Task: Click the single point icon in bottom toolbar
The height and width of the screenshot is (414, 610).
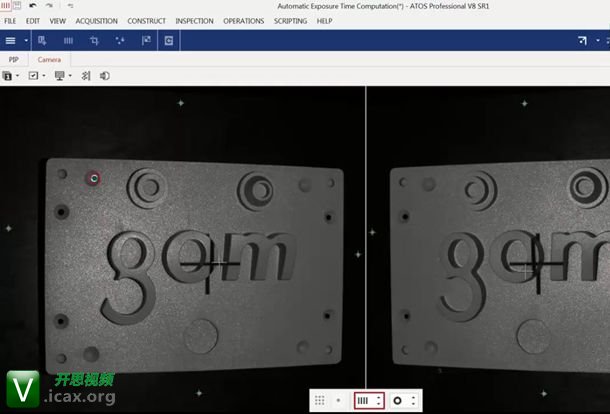Action: (x=338, y=400)
